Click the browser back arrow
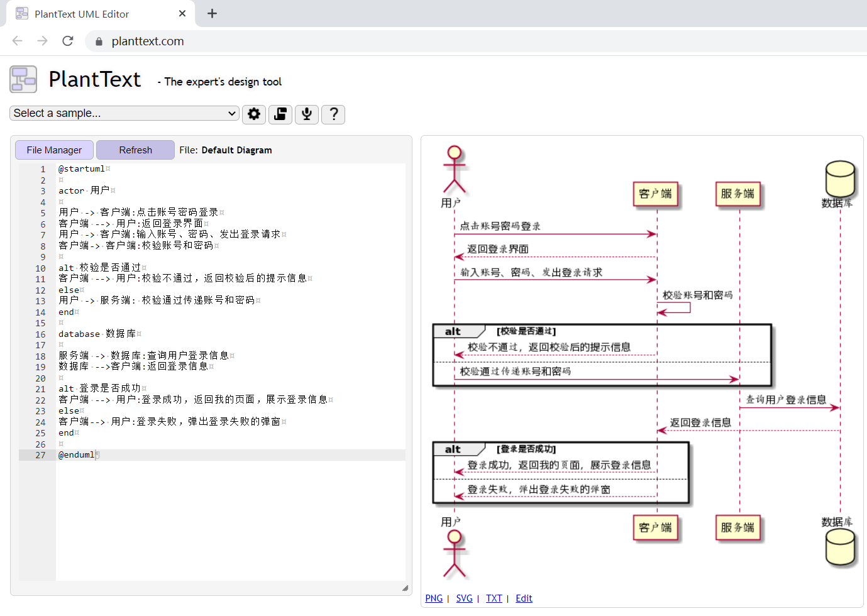 point(17,41)
